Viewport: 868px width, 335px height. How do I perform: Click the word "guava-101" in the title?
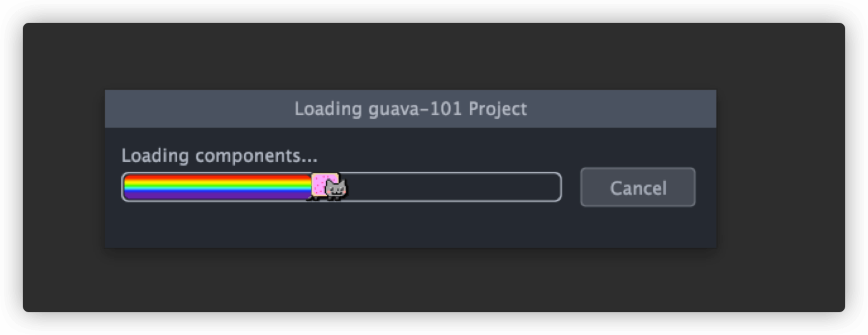(415, 109)
